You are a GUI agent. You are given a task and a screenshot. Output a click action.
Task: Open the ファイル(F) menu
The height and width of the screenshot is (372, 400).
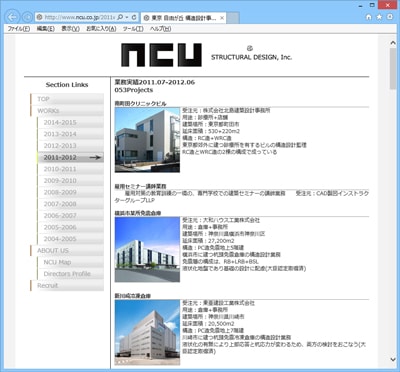(x=19, y=29)
